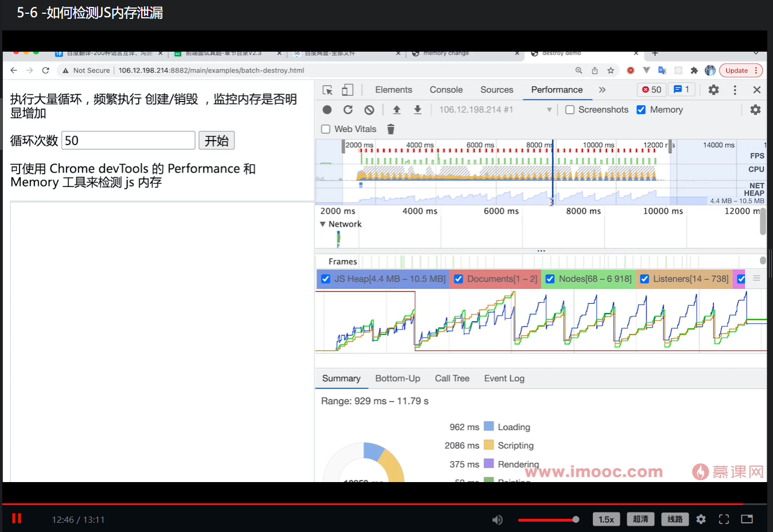
Task: Switch the video player to theater mode
Action: click(x=747, y=519)
